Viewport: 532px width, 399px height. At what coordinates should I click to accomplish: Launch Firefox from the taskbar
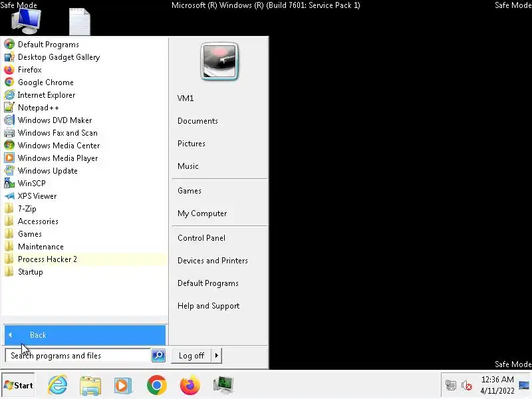point(190,385)
